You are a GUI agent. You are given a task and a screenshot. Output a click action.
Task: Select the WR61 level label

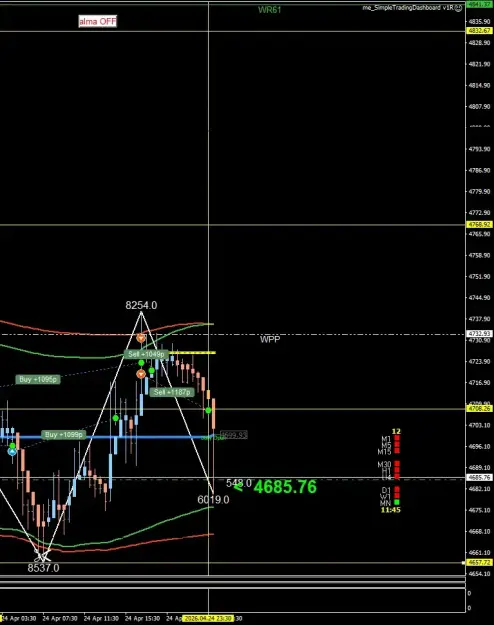coord(270,10)
